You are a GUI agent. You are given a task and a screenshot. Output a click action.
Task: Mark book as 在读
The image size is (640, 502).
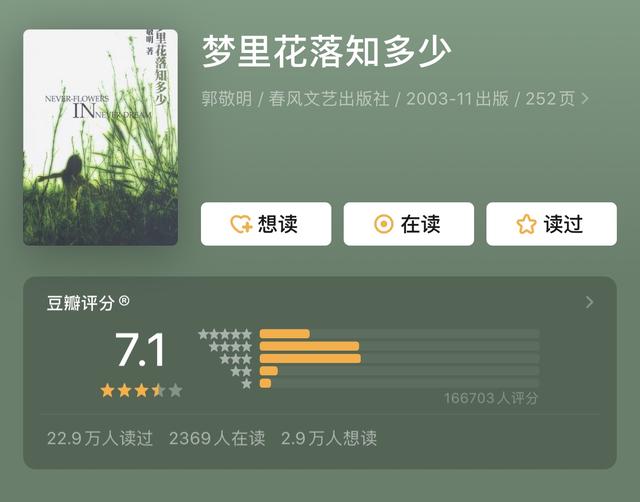[x=409, y=224]
